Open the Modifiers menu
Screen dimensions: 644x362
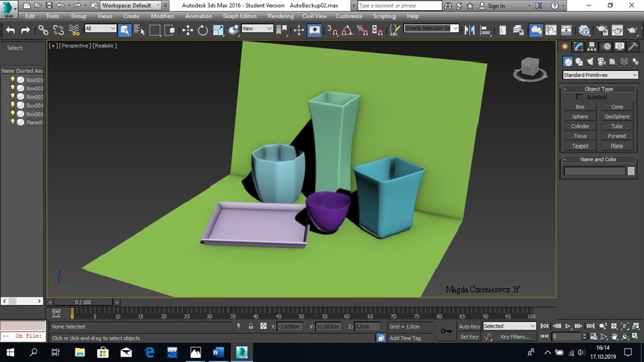tap(162, 16)
